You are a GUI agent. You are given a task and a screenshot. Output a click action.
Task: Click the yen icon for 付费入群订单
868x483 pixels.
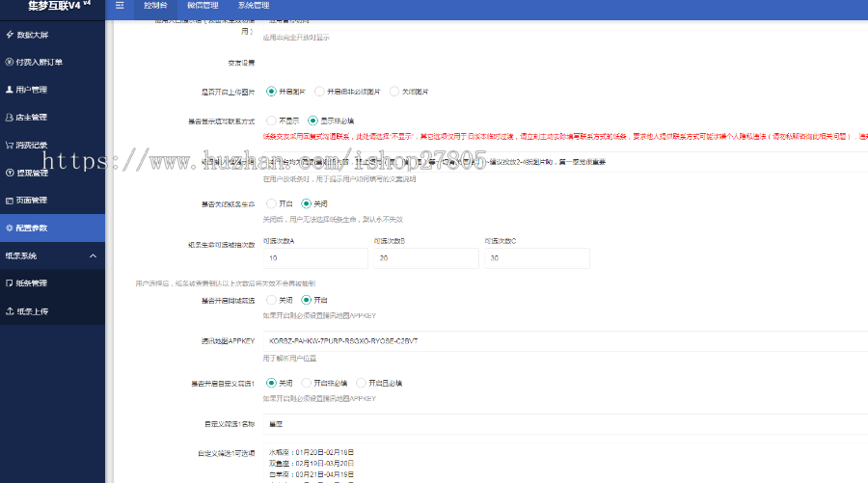point(10,62)
